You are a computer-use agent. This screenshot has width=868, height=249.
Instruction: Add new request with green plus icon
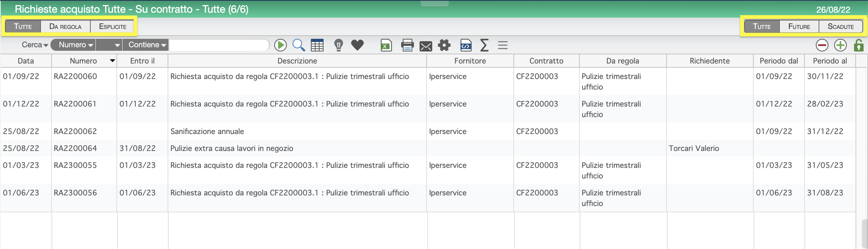(840, 45)
